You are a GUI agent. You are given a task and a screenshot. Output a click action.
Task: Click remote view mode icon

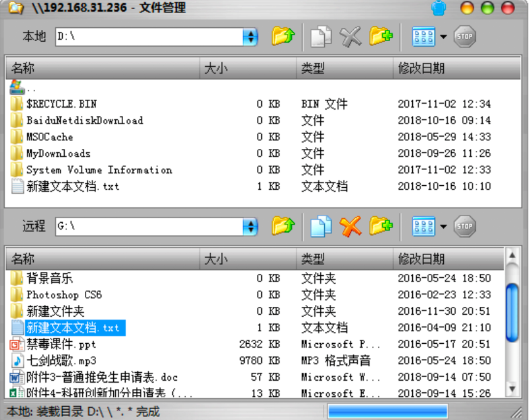click(x=423, y=226)
